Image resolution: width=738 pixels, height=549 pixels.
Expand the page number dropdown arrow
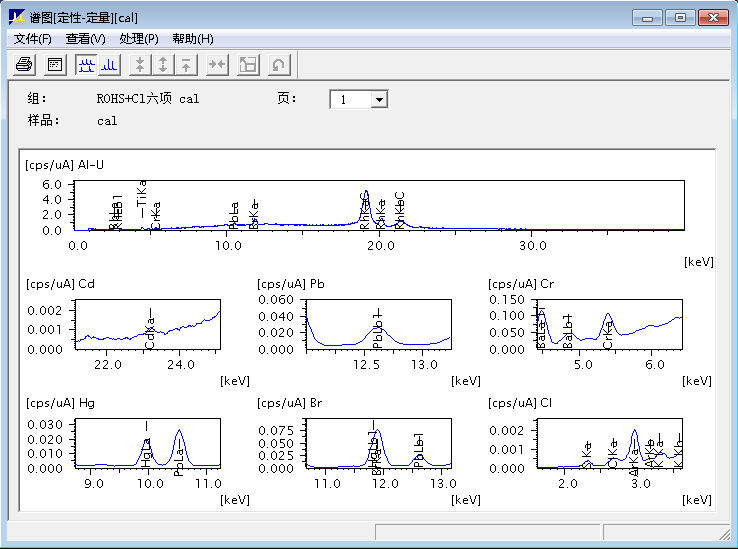(379, 100)
